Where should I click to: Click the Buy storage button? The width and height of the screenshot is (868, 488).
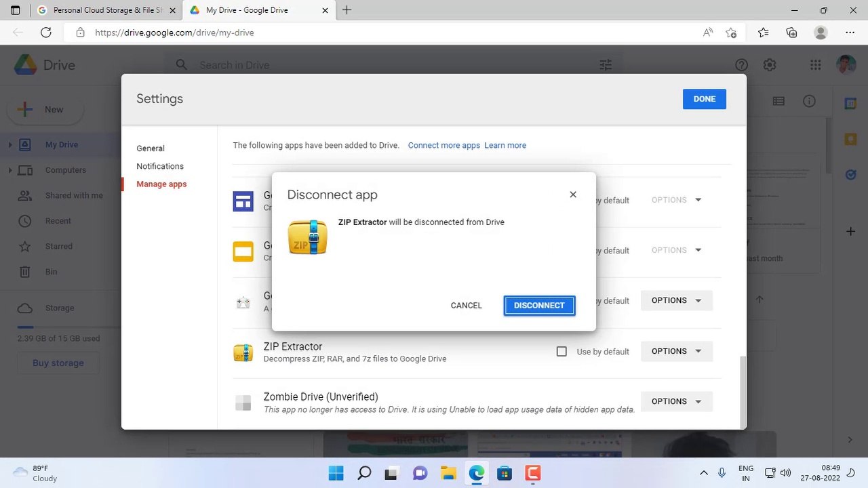point(58,363)
